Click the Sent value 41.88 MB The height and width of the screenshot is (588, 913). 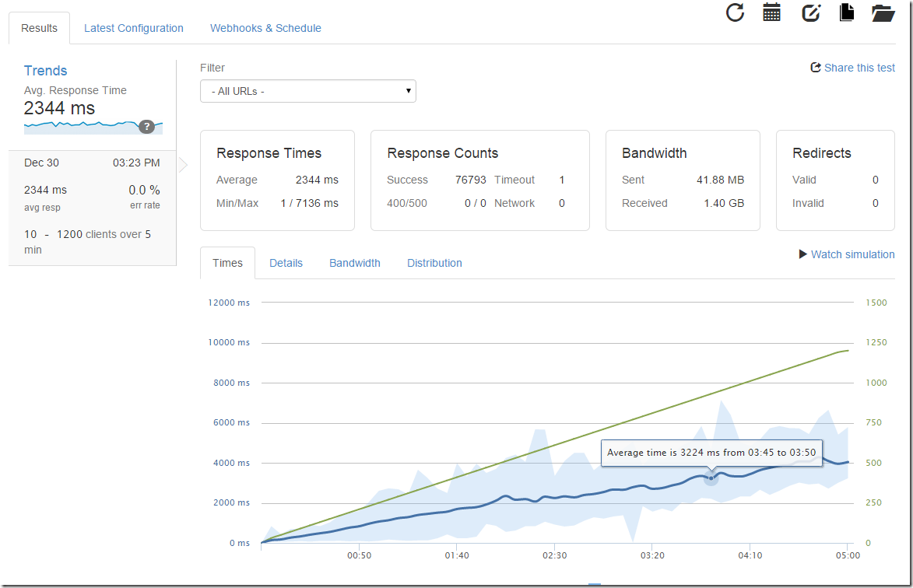[x=720, y=180]
